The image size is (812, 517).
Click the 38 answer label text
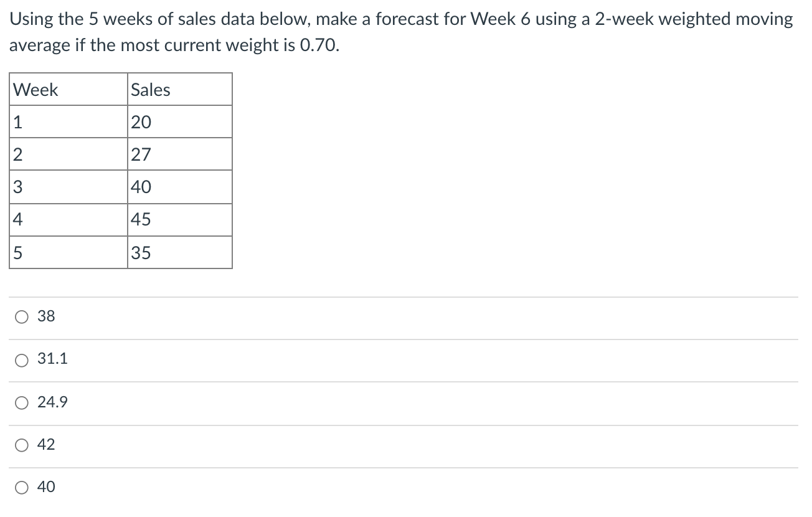47,316
